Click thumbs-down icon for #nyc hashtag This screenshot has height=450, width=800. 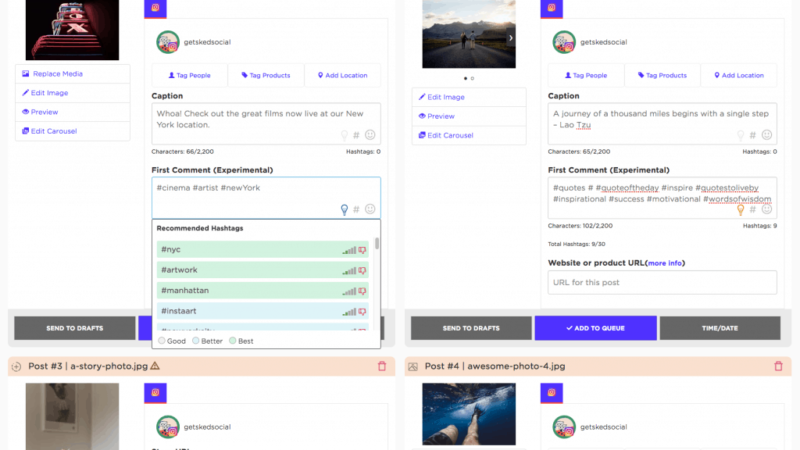tap(362, 250)
